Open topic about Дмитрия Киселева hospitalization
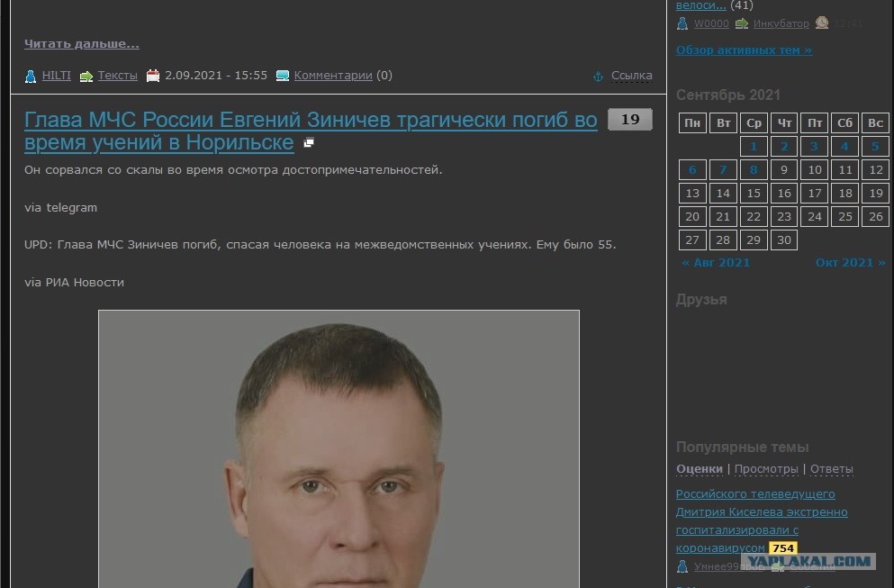 [x=762, y=520]
